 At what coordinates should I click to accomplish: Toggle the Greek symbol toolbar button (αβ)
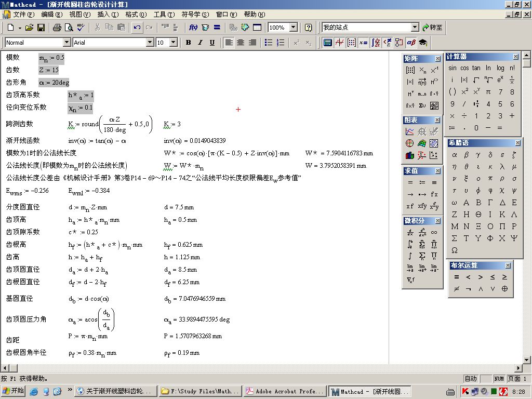411,43
